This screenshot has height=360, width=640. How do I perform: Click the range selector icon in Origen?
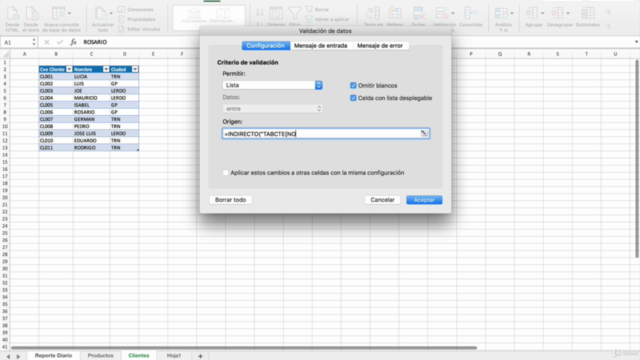pyautogui.click(x=424, y=133)
